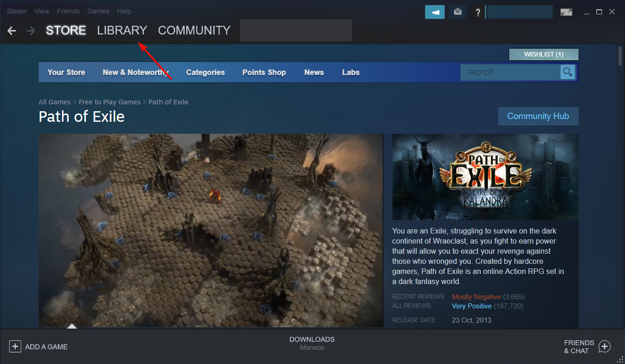Open News in store nav
The height and width of the screenshot is (364, 625).
(314, 72)
